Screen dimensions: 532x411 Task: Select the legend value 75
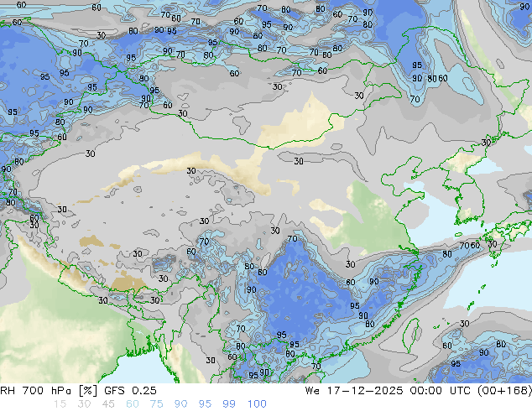[x=156, y=404]
